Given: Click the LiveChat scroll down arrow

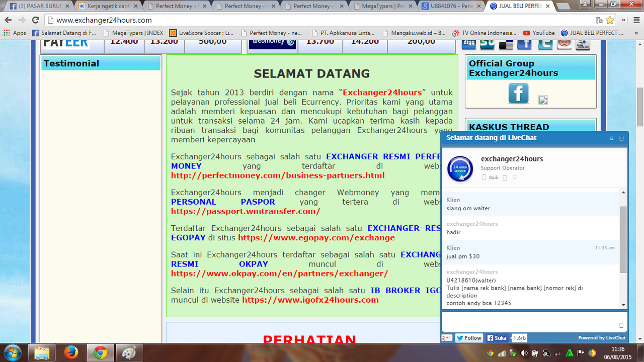Looking at the screenshot, I should tap(624, 305).
